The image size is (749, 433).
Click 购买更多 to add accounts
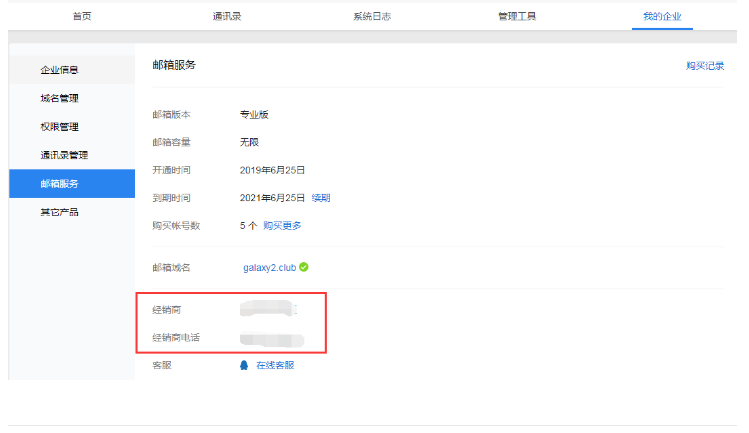(x=282, y=225)
